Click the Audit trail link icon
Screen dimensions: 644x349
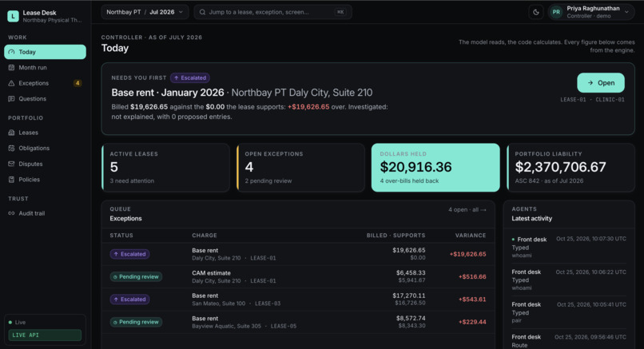coord(11,213)
